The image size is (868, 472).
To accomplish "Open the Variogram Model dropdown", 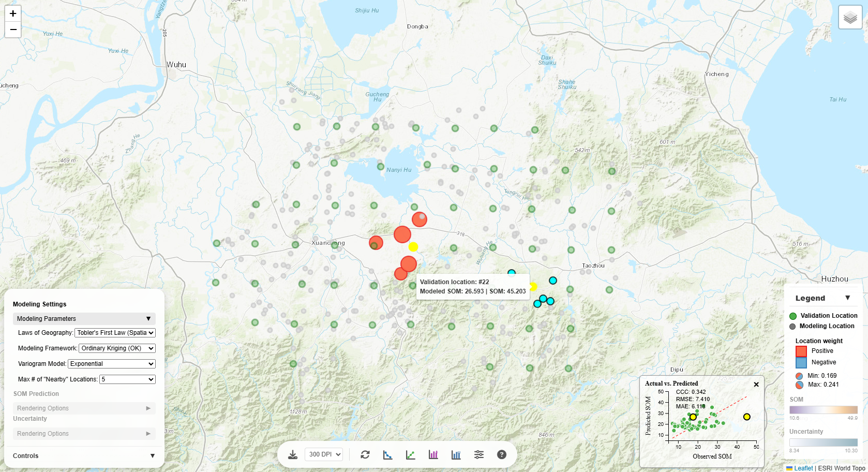I will click(112, 364).
